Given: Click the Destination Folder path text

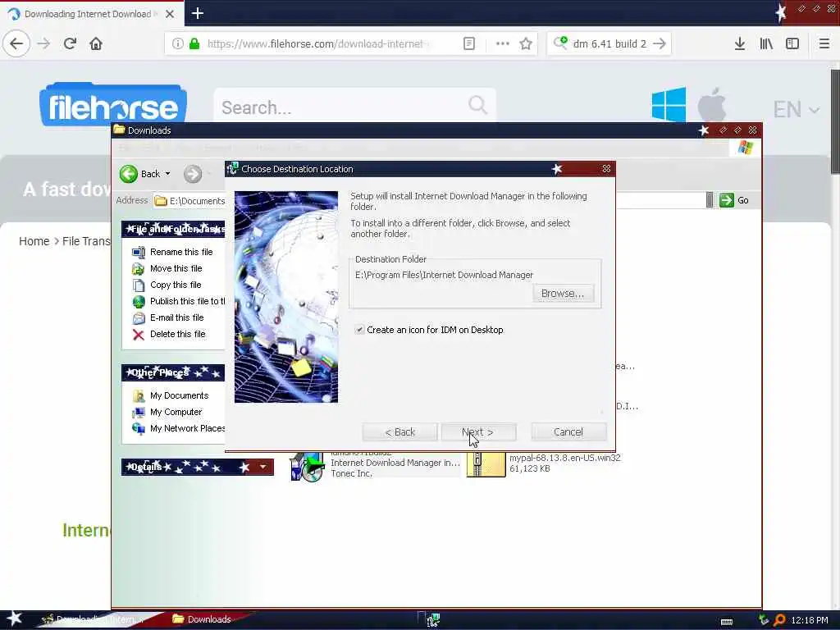Looking at the screenshot, I should point(444,275).
